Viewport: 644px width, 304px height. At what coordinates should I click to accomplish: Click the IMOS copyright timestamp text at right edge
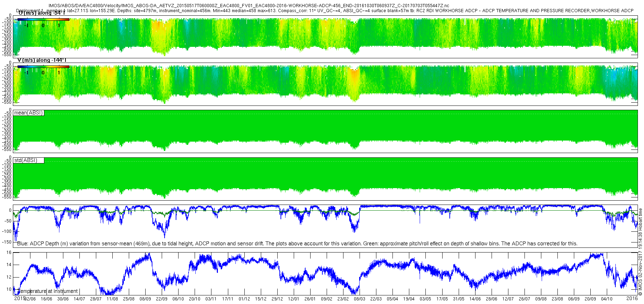pos(640,252)
